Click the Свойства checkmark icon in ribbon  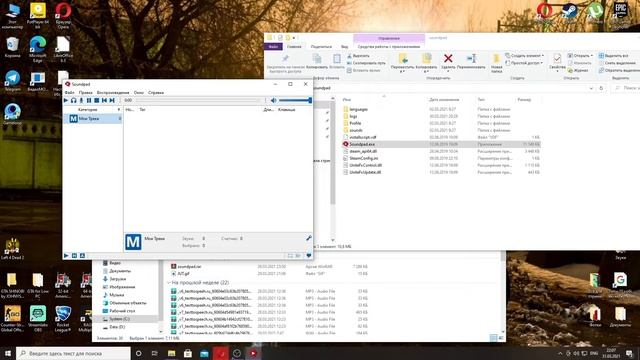[557, 59]
